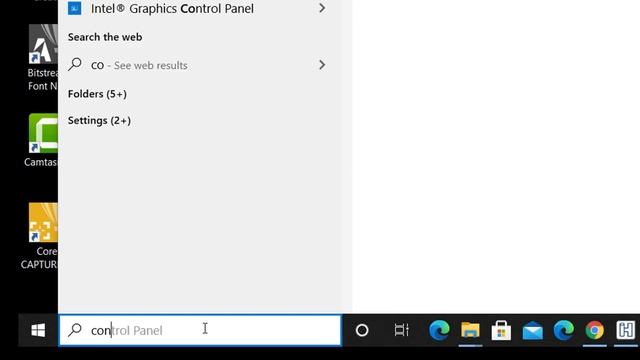Screen dimensions: 640x360
Task: Open Task View in the taskbar
Action: 402,330
